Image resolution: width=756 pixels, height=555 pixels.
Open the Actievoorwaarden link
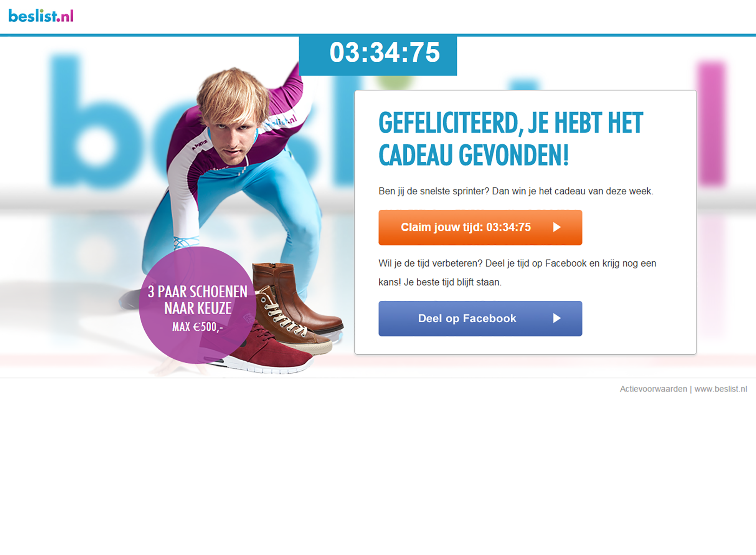(x=653, y=389)
